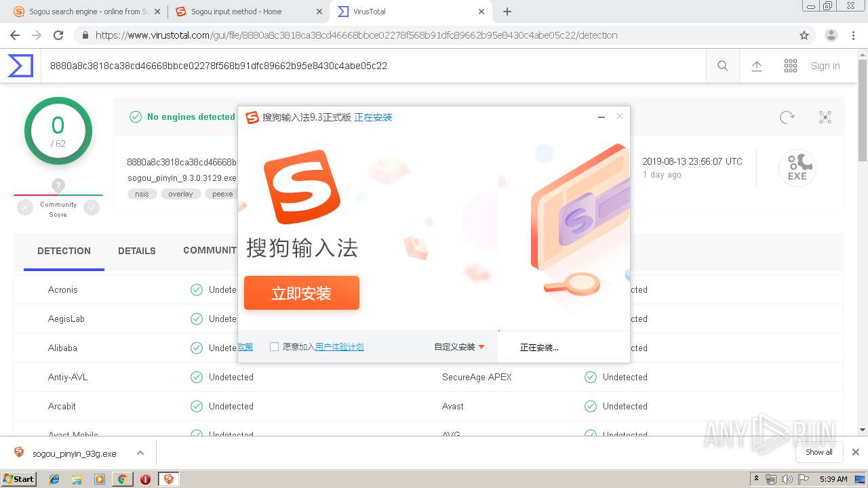The height and width of the screenshot is (488, 868).
Task: Launch Internet Explorer from the taskbar
Action: 54,479
